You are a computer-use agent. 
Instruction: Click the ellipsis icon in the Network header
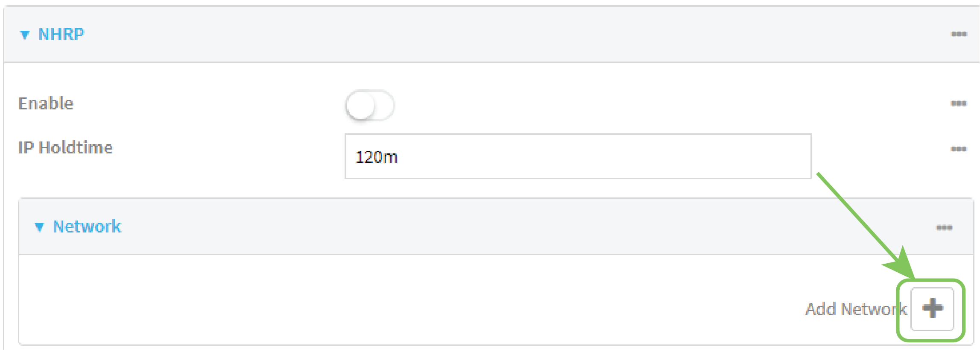(x=945, y=226)
